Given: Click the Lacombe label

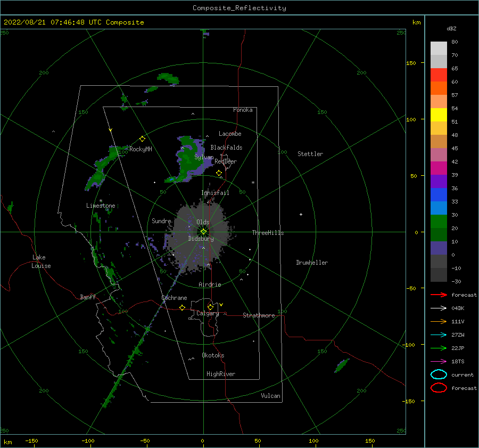Looking at the screenshot, I should point(230,134).
